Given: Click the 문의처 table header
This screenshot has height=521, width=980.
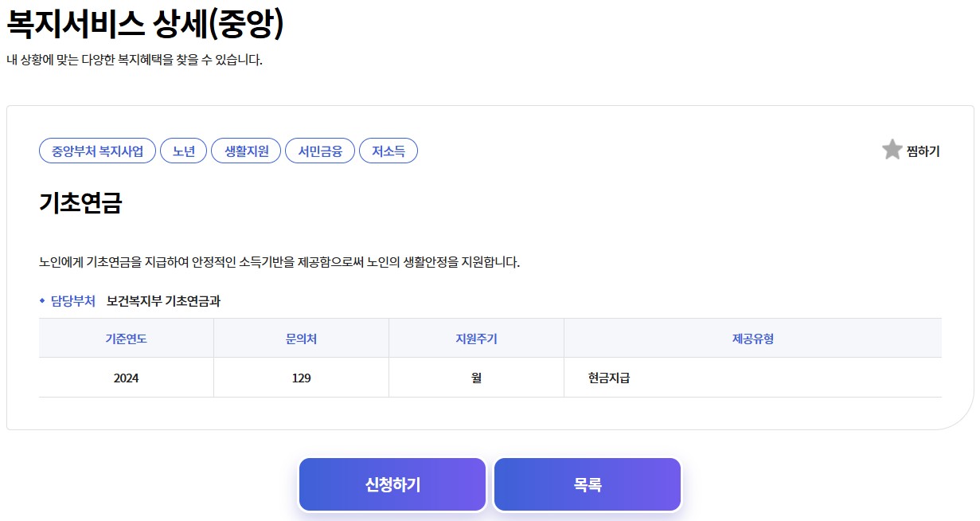Looking at the screenshot, I should point(300,338).
